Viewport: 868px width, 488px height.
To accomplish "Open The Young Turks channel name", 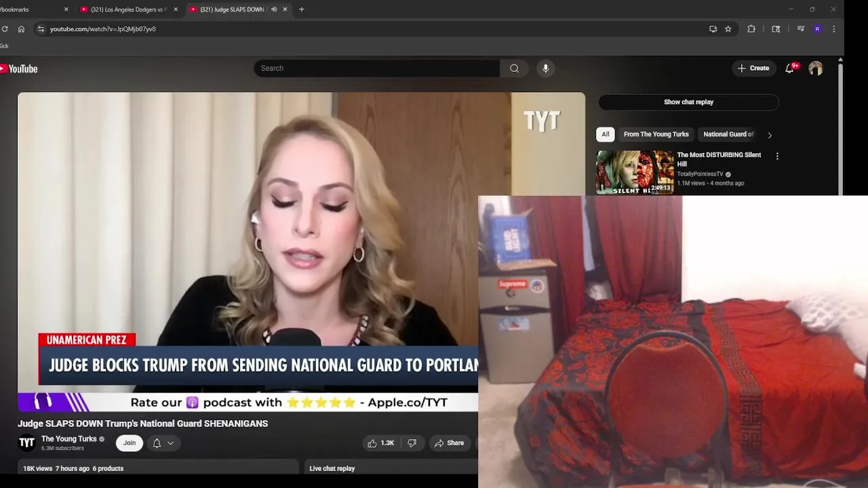I will coord(69,439).
